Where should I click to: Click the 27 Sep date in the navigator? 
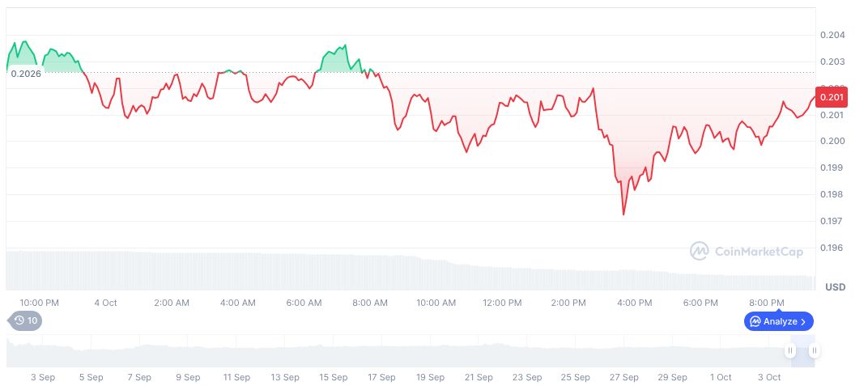click(624, 377)
